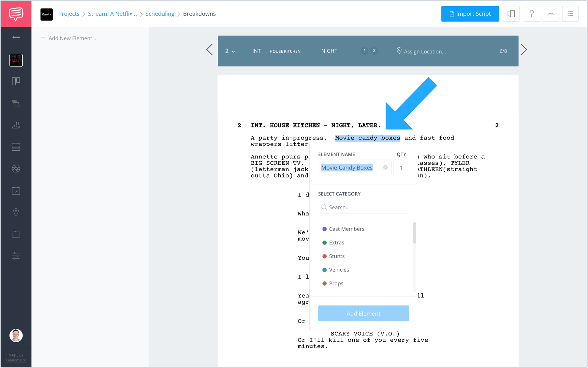Edit the Element Name input field
The width and height of the screenshot is (588, 368).
(355, 168)
